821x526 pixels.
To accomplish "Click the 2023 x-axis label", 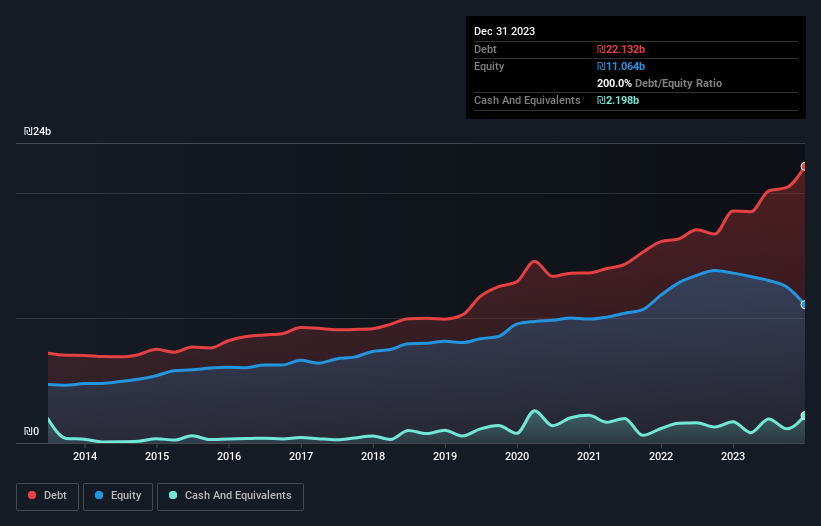I will point(733,456).
